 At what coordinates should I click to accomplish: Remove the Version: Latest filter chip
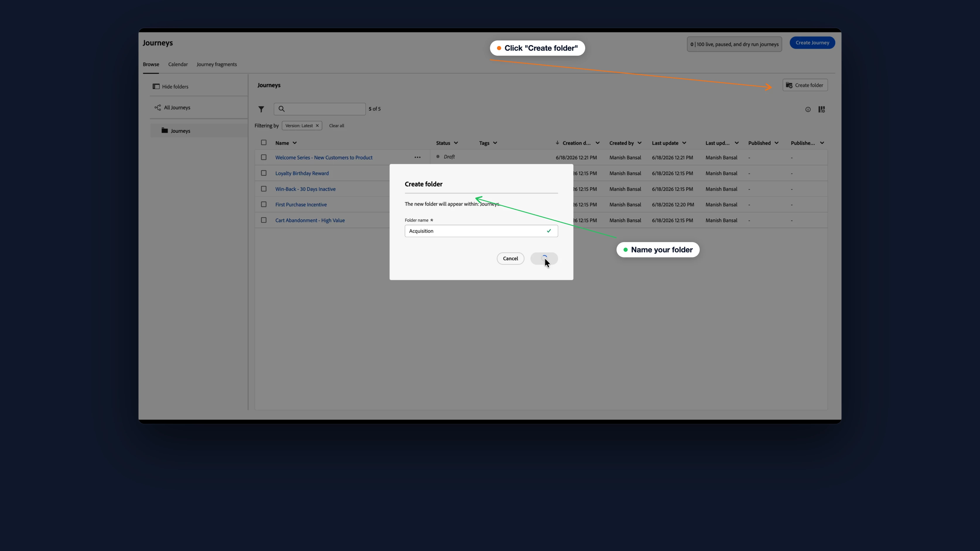pyautogui.click(x=317, y=126)
